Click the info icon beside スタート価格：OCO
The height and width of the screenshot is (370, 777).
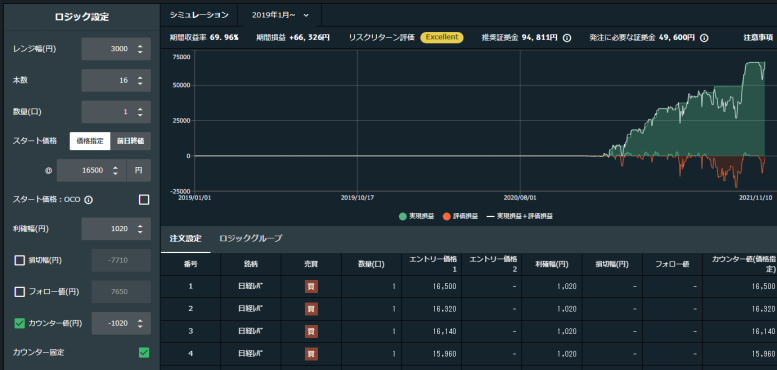point(89,200)
